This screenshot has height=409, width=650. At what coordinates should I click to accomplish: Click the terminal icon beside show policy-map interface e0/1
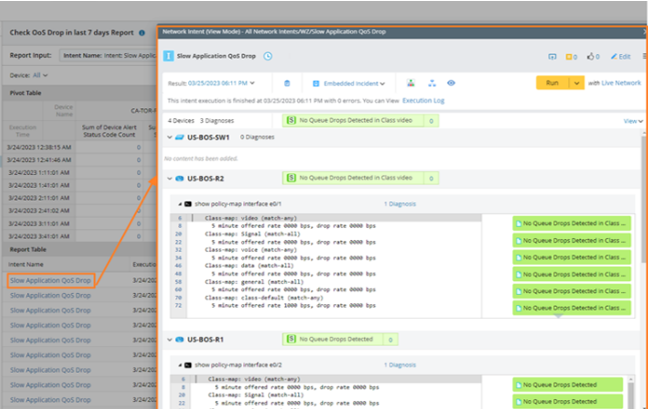coord(188,204)
